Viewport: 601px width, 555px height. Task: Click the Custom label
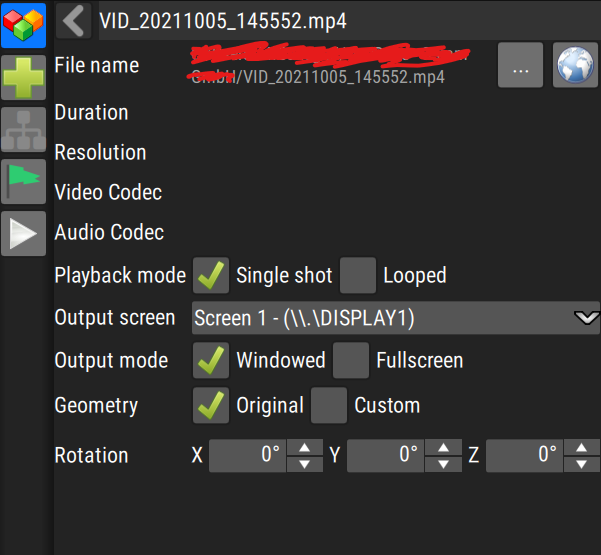click(387, 405)
